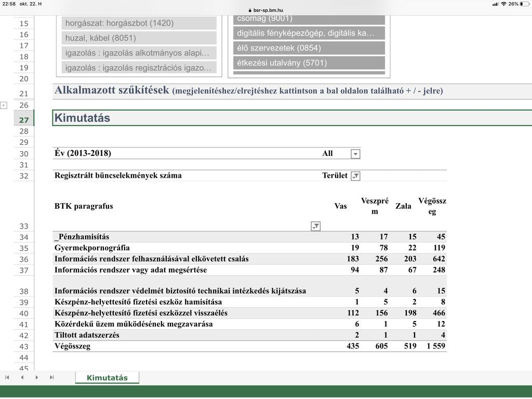Switch to the Kimutatás sheet tab

click(107, 378)
